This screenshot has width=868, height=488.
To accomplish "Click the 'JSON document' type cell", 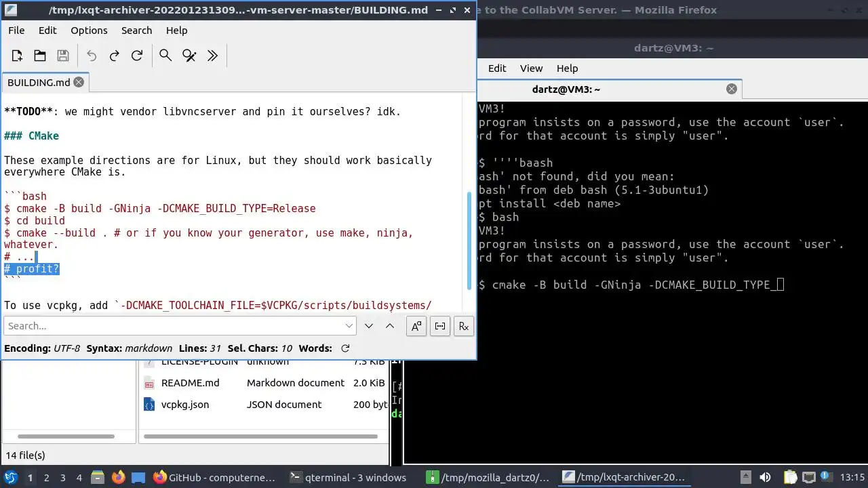I will pos(284,405).
